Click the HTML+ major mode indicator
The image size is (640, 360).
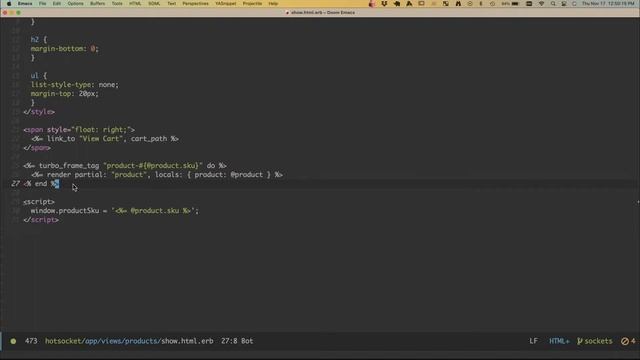[x=559, y=341]
